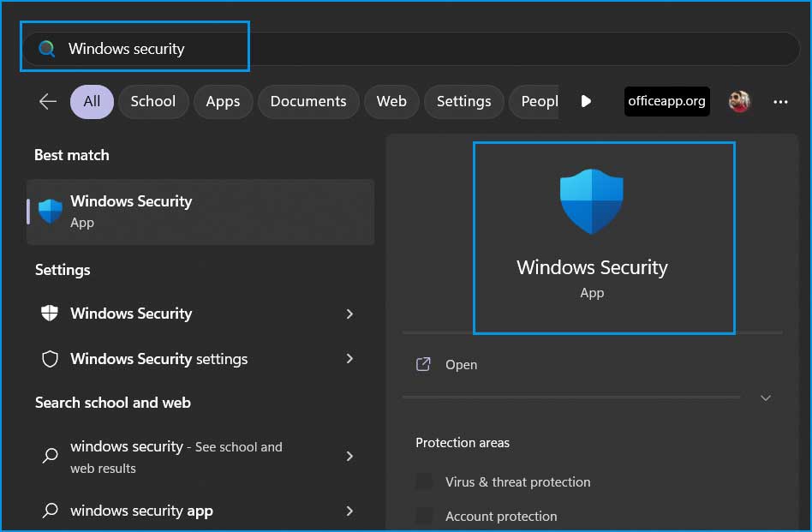Click the Search school and web heading

pos(113,403)
